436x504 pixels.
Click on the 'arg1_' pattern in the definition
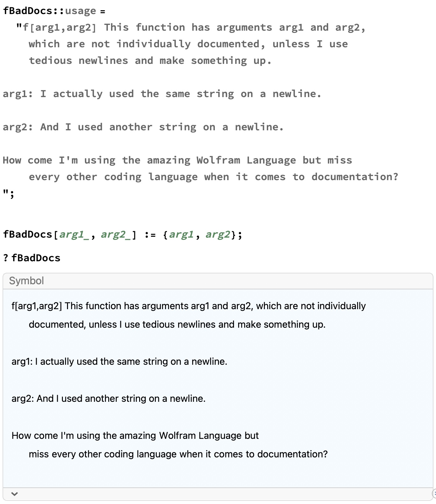pos(74,234)
